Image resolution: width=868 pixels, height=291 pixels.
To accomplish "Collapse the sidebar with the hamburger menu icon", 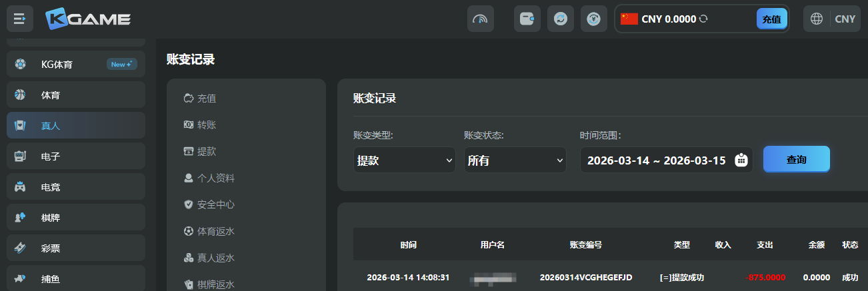I will coord(19,19).
